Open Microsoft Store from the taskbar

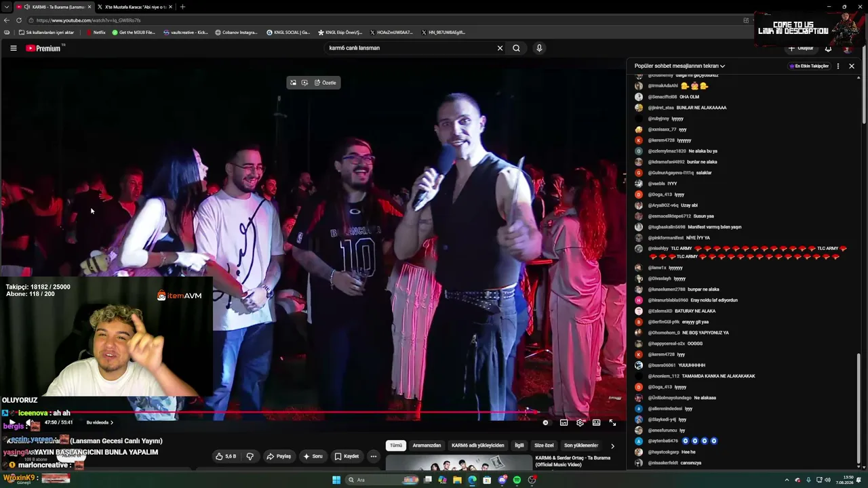(487, 480)
